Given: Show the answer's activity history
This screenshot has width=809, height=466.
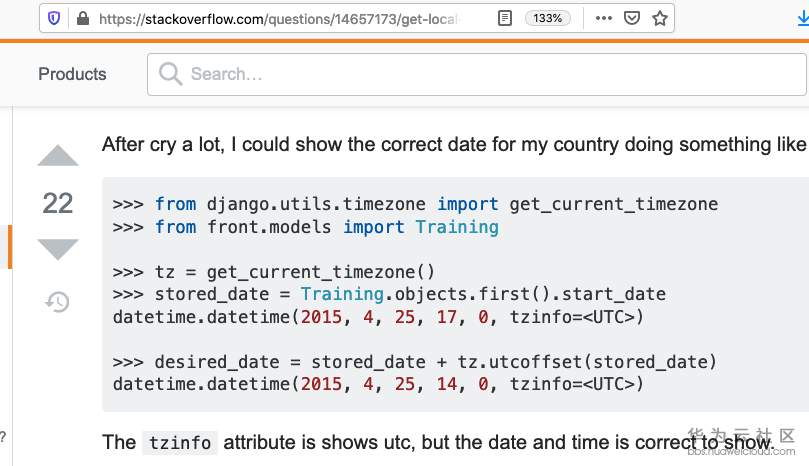Looking at the screenshot, I should click(58, 301).
